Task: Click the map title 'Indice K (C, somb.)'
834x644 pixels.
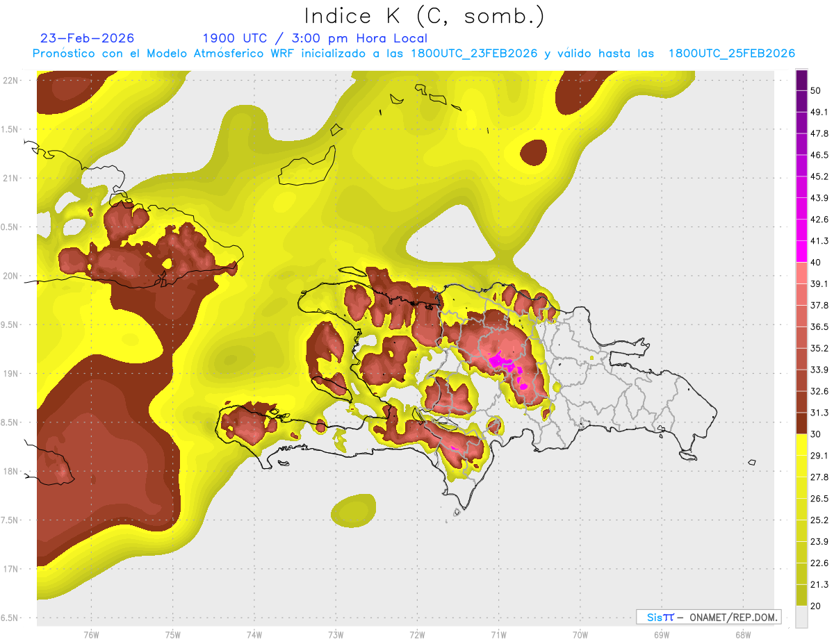Action: [423, 16]
